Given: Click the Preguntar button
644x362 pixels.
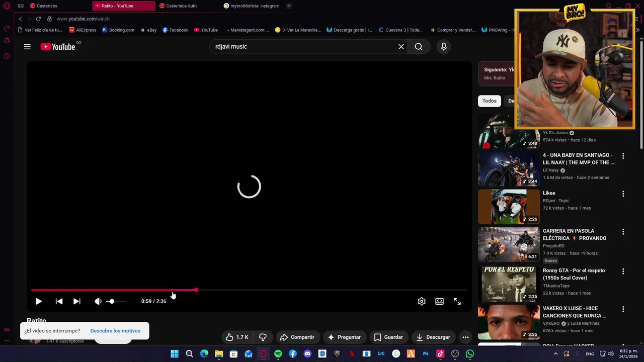Looking at the screenshot, I should (x=344, y=337).
